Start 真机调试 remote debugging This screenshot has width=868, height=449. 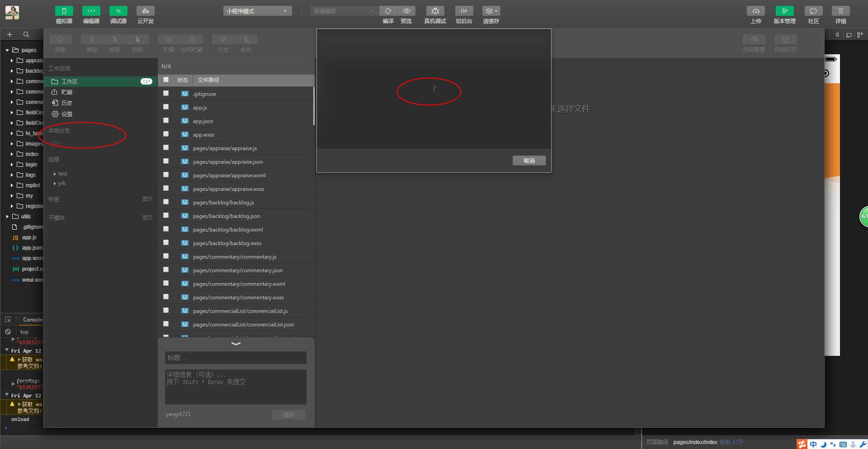435,11
